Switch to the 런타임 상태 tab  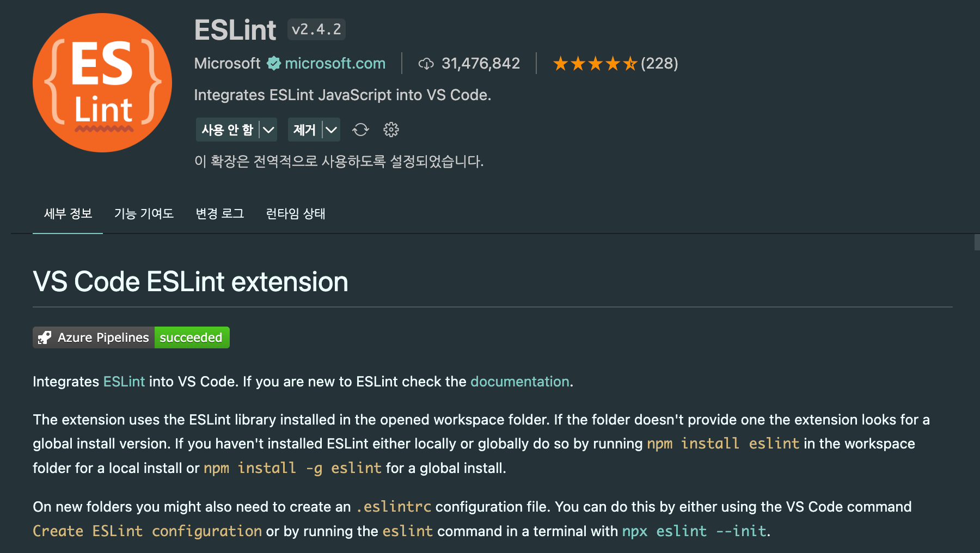296,213
